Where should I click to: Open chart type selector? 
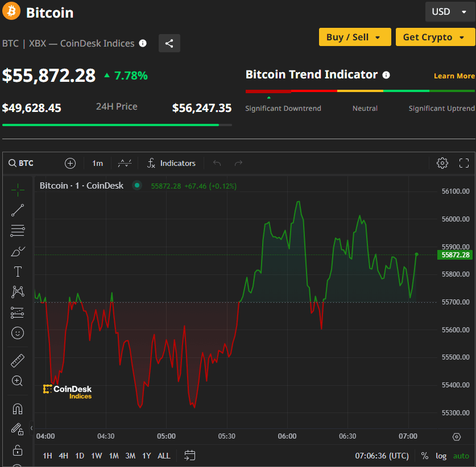(x=125, y=163)
